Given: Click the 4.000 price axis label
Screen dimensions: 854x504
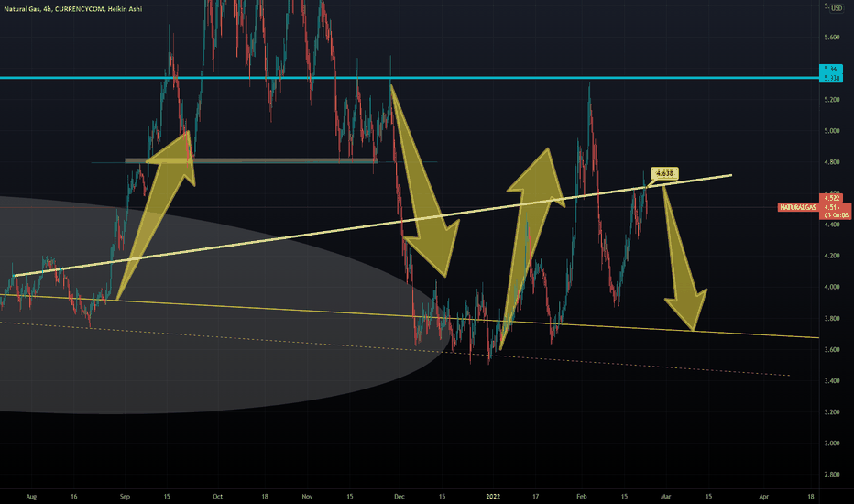Looking at the screenshot, I should point(832,287).
